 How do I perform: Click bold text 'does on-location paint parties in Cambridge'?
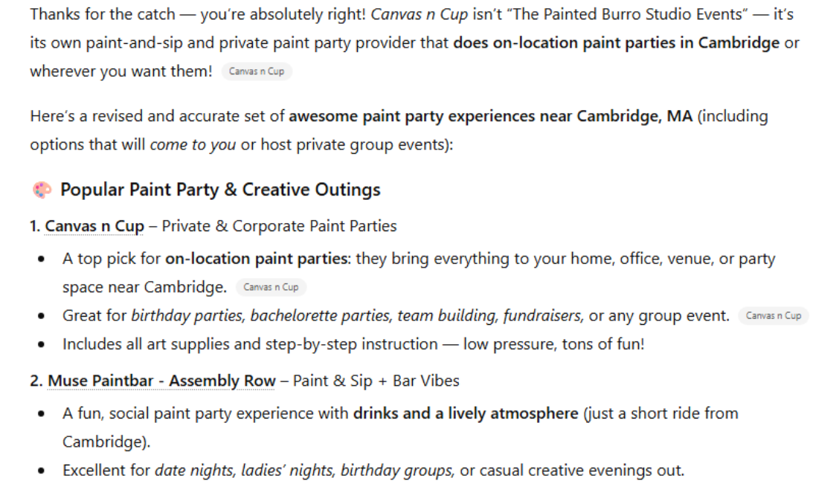coord(616,42)
